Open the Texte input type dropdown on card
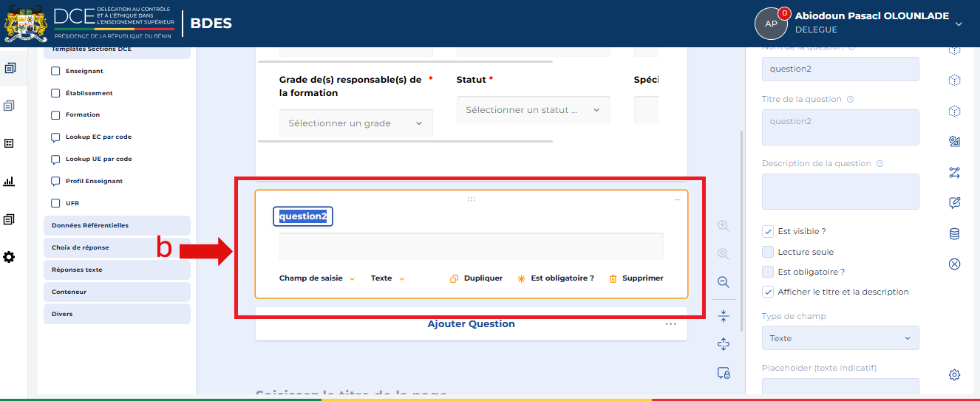 388,278
